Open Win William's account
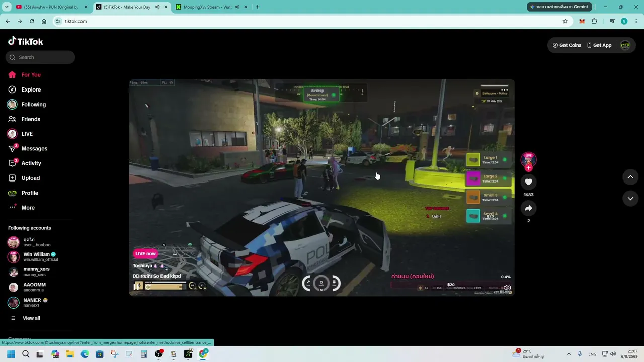The image size is (644, 362). tap(33, 257)
